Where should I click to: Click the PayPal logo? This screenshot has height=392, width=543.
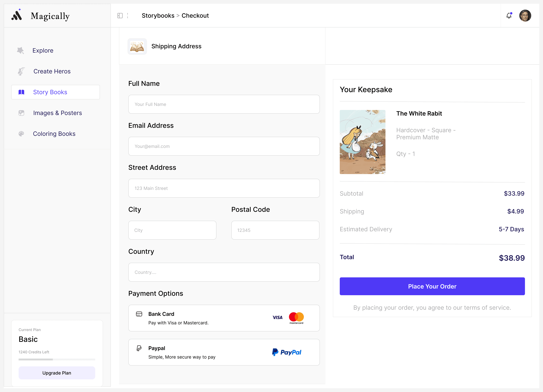tap(287, 352)
